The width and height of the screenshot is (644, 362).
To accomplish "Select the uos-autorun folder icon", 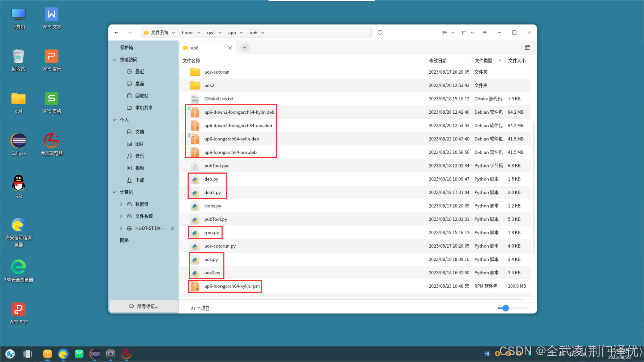I will coord(195,72).
